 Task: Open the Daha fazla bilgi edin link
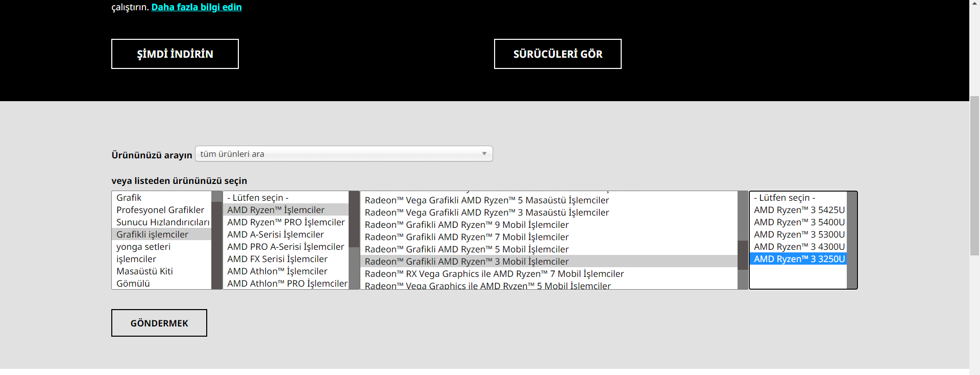click(197, 7)
